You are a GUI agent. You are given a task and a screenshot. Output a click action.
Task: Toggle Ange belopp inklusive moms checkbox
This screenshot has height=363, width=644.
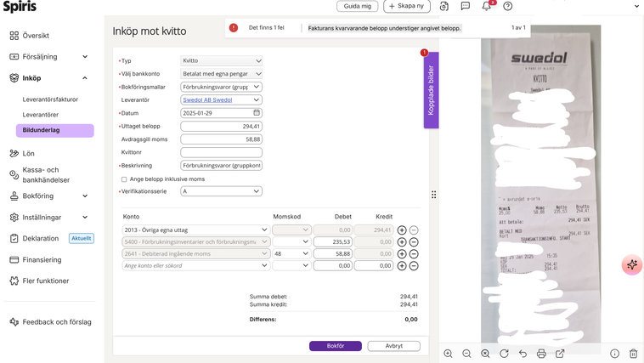124,179
